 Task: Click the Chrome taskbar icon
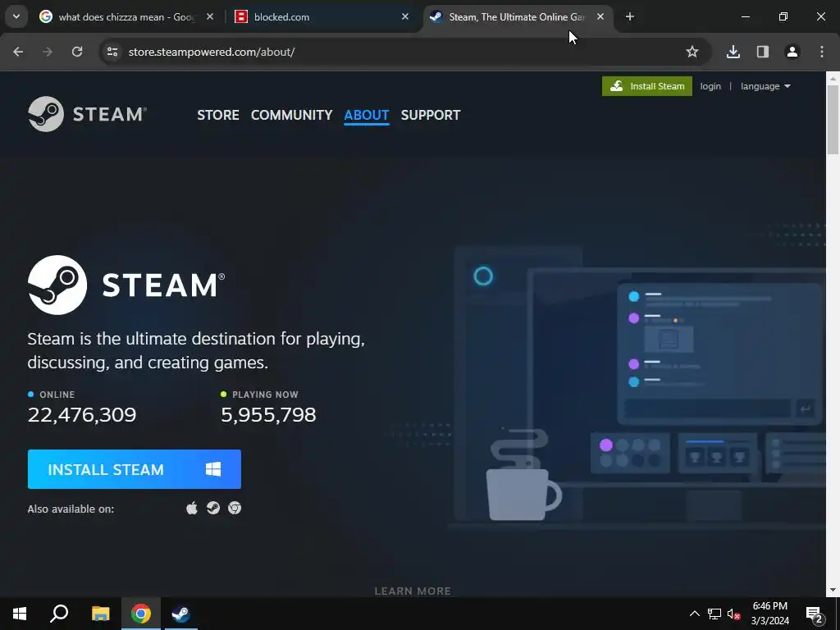[x=141, y=614]
